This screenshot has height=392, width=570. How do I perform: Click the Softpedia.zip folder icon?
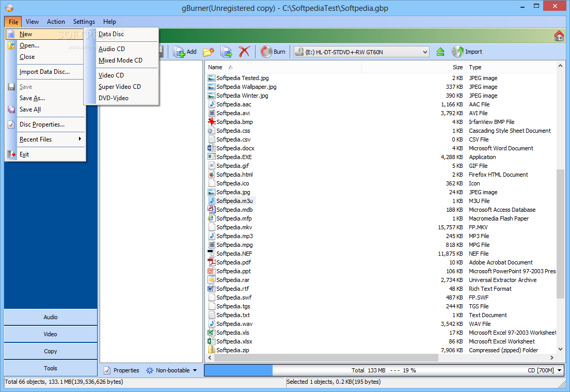(x=212, y=350)
